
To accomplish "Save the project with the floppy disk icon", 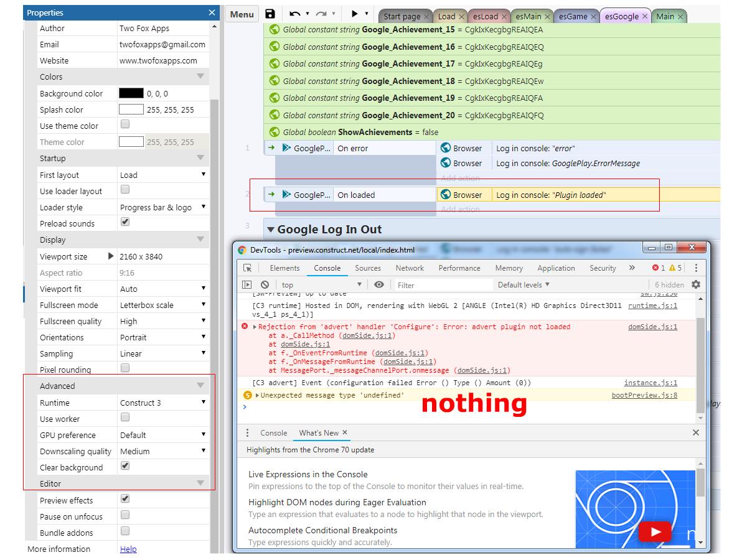I will (x=270, y=14).
